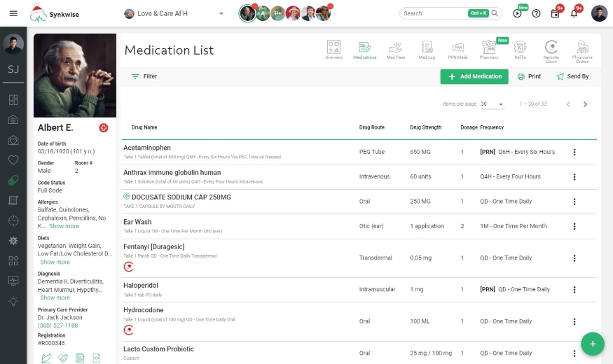The height and width of the screenshot is (364, 613).
Task: Open the Overview section icon
Action: pyautogui.click(x=333, y=50)
